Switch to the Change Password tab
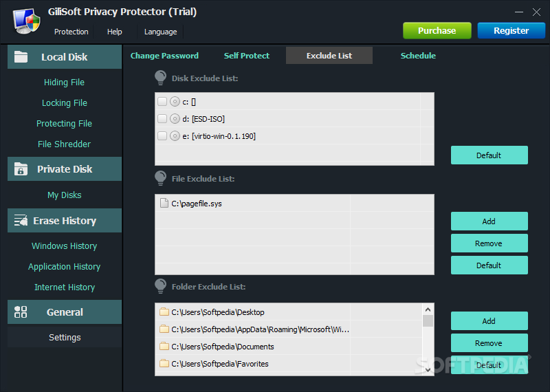The height and width of the screenshot is (392, 550). pyautogui.click(x=164, y=56)
